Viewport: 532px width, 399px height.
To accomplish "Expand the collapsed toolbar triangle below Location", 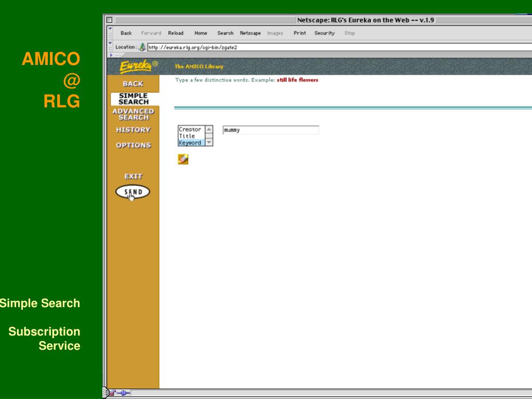I will [x=111, y=55].
